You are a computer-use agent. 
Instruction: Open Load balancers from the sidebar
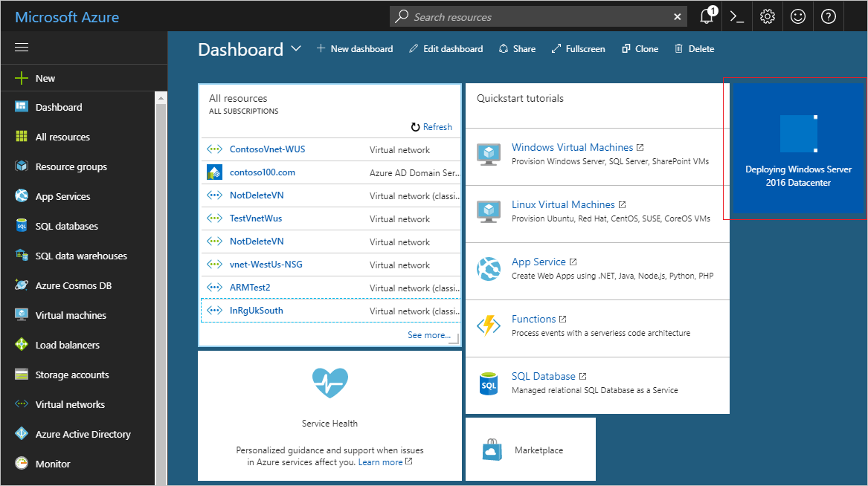coord(68,345)
